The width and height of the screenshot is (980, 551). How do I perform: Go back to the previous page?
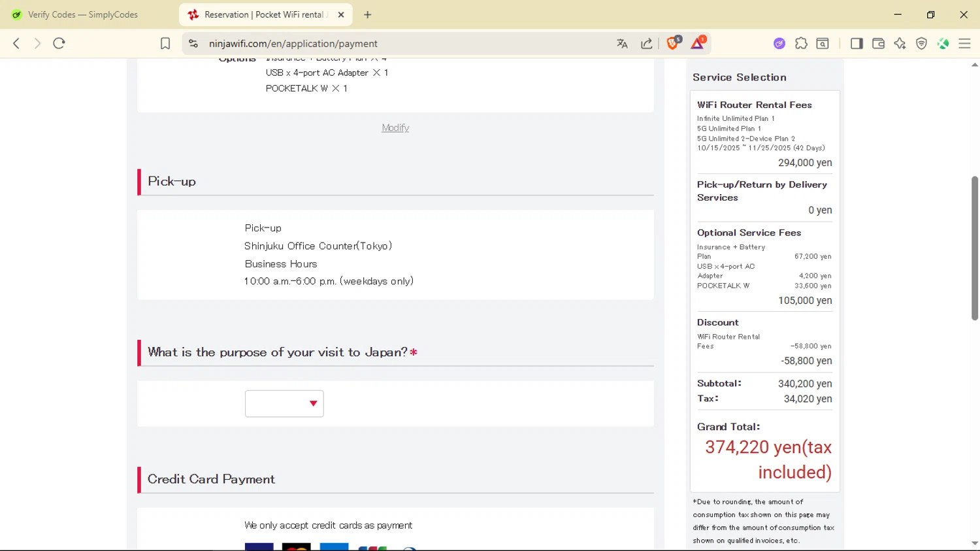tap(16, 44)
